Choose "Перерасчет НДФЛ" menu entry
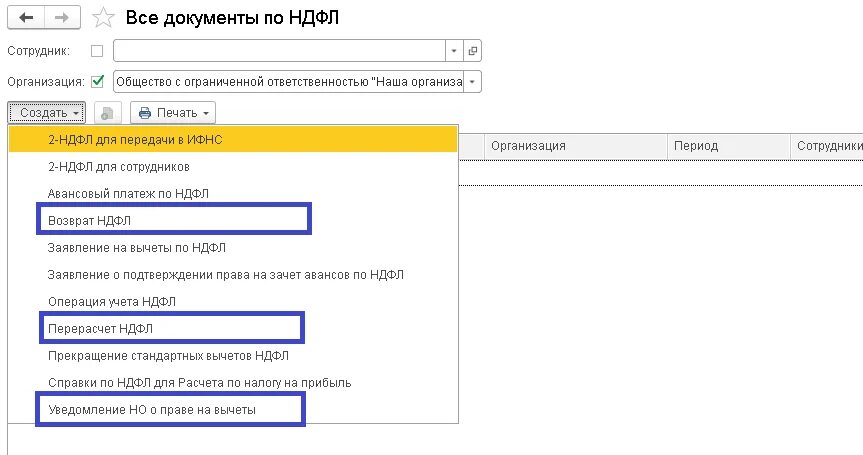 click(x=100, y=328)
